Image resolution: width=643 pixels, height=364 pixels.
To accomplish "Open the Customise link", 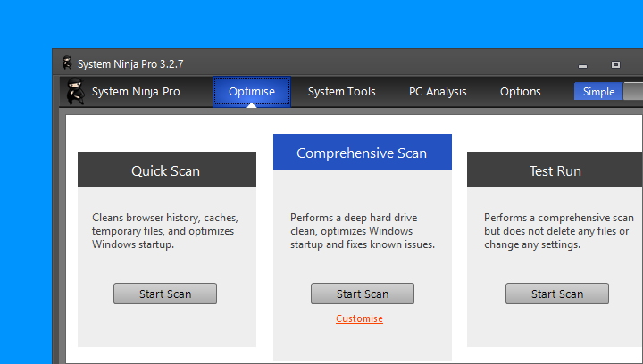I will click(x=359, y=318).
